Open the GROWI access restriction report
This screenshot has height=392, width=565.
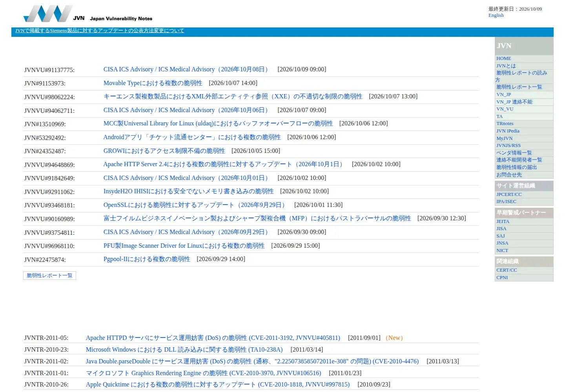[164, 151]
